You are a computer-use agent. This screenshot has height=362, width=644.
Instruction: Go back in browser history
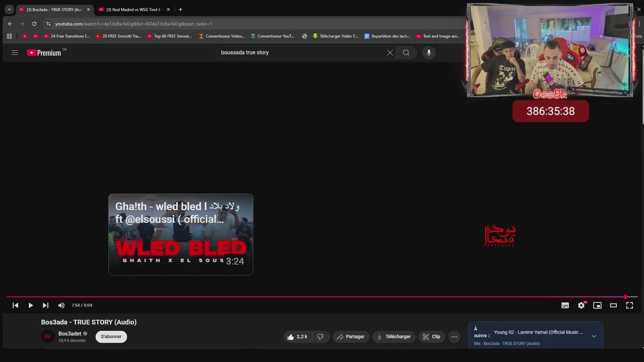(x=10, y=24)
